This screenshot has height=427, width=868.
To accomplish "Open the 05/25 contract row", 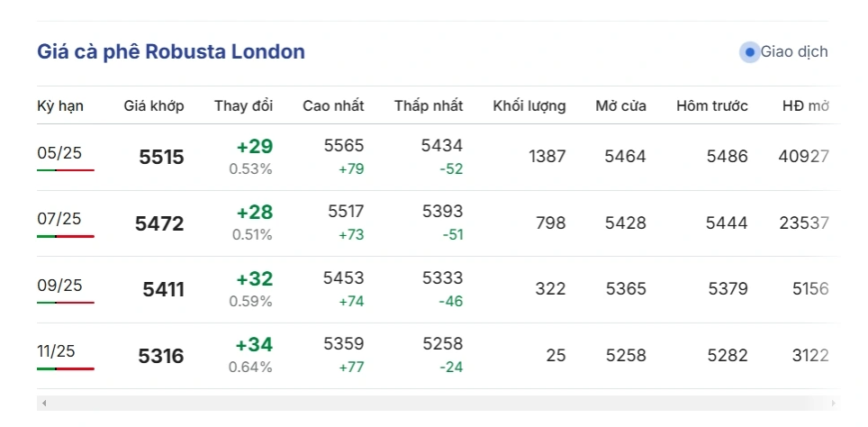I will click(x=59, y=153).
